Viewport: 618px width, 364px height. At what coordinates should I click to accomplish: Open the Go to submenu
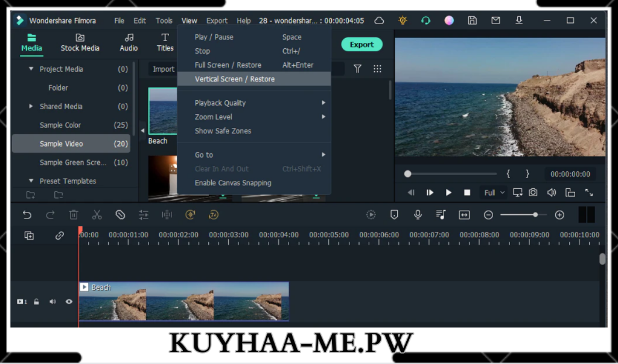pyautogui.click(x=254, y=155)
